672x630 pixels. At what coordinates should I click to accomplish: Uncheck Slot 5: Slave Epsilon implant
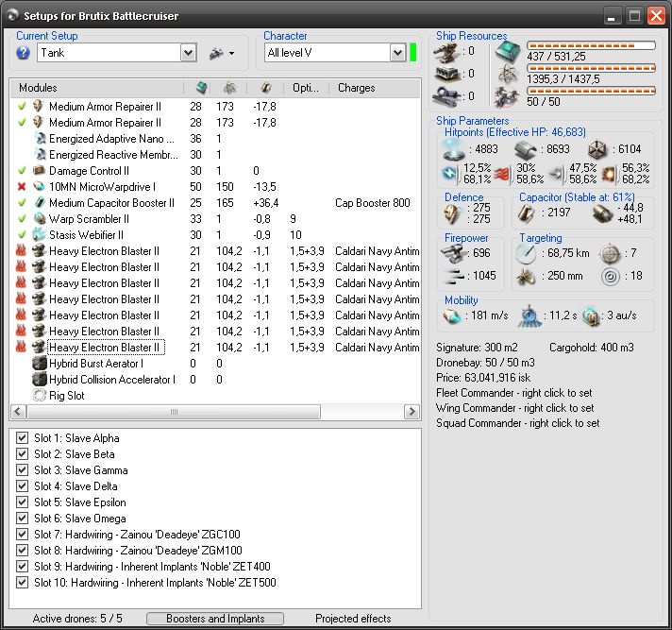pyautogui.click(x=23, y=502)
